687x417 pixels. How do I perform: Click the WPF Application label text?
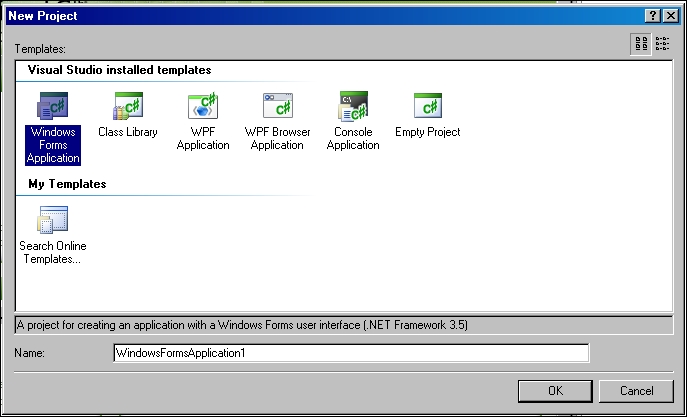[203, 138]
